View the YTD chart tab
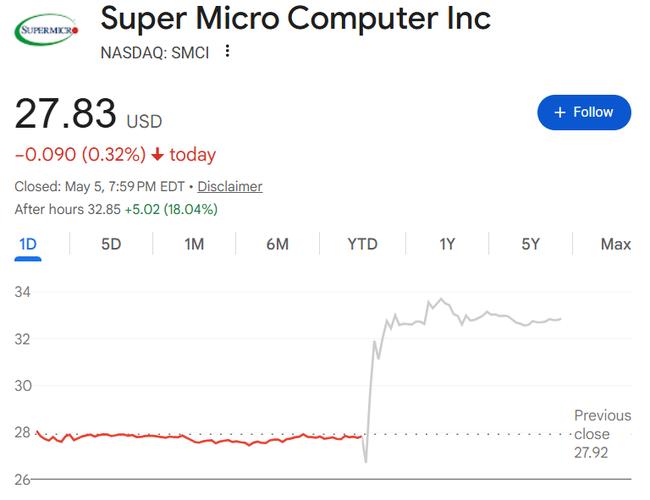 362,244
